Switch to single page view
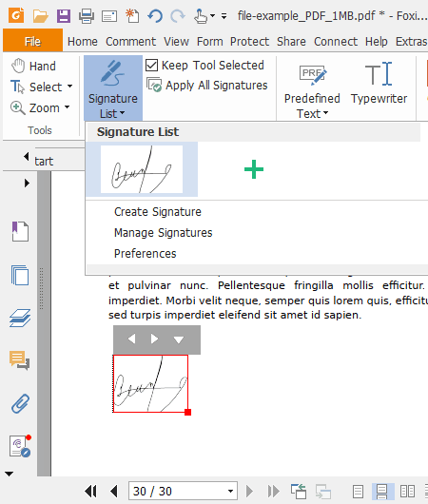The height and width of the screenshot is (504, 428). coord(358,492)
